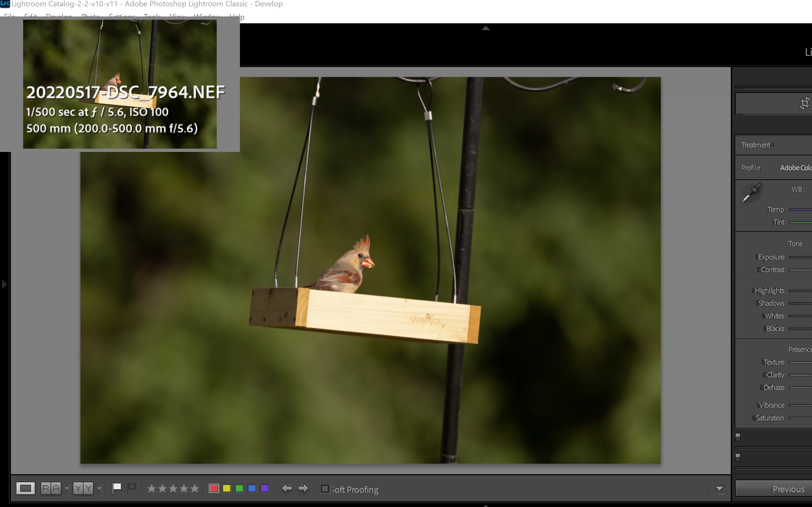Viewport: 812px width, 507px height.
Task: Toggle the panel switch below Saturation
Action: pos(738,437)
